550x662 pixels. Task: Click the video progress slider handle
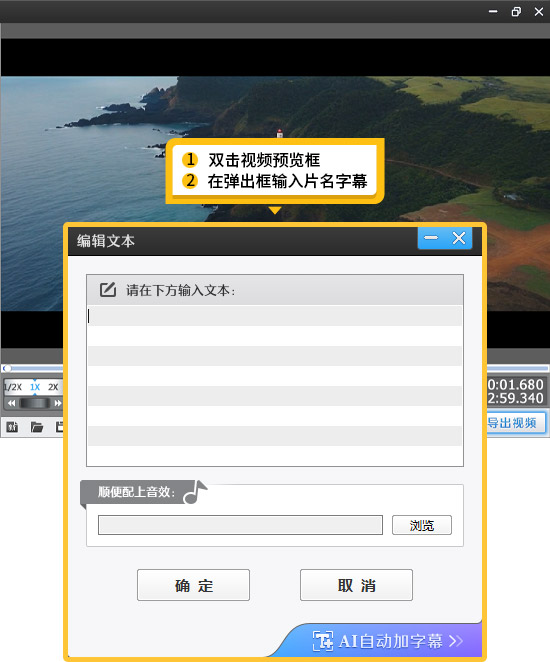point(7,368)
